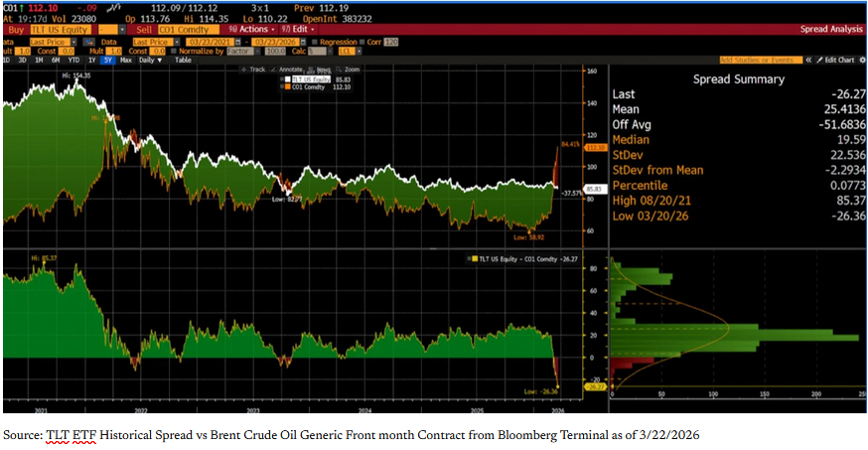Image resolution: width=868 pixels, height=450 pixels.
Task: Select the YTD range tab
Action: (x=73, y=60)
